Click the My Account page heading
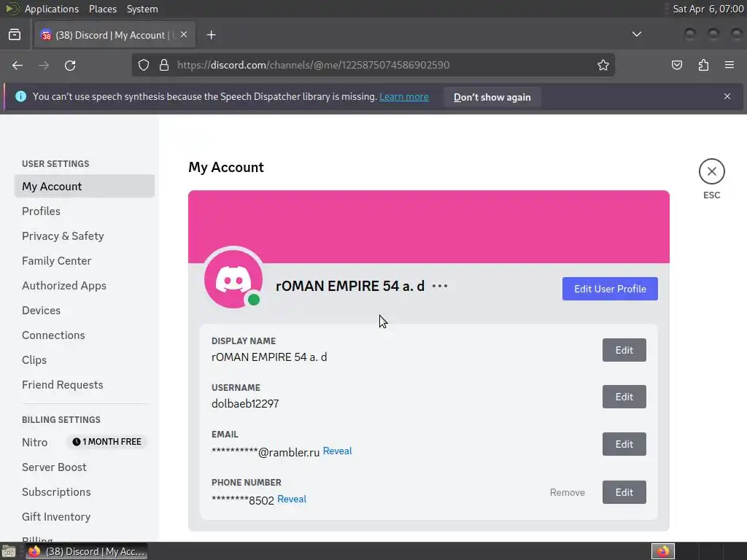The image size is (747, 560). pos(226,167)
